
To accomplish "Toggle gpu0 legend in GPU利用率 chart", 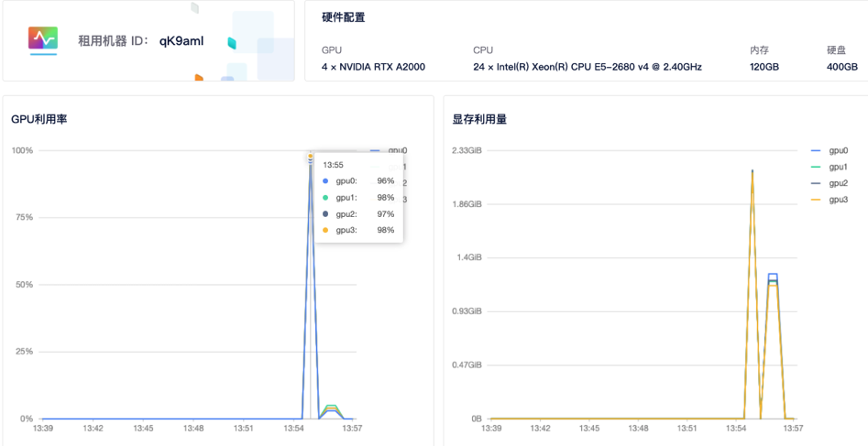I will point(389,150).
